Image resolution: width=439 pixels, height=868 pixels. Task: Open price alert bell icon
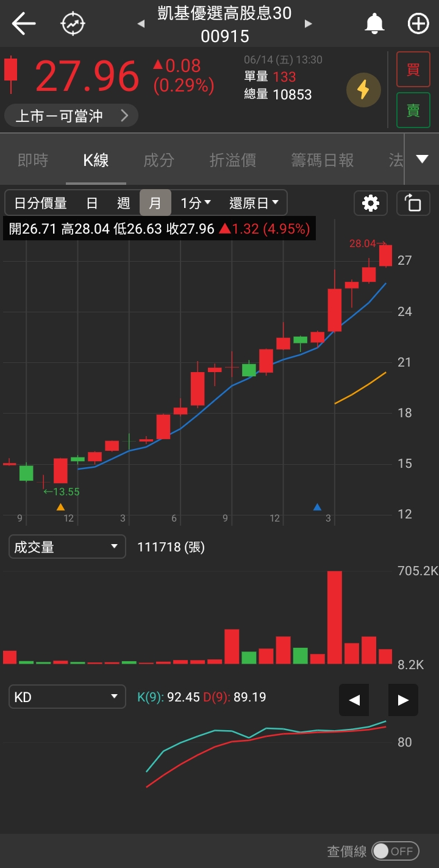tap(374, 24)
